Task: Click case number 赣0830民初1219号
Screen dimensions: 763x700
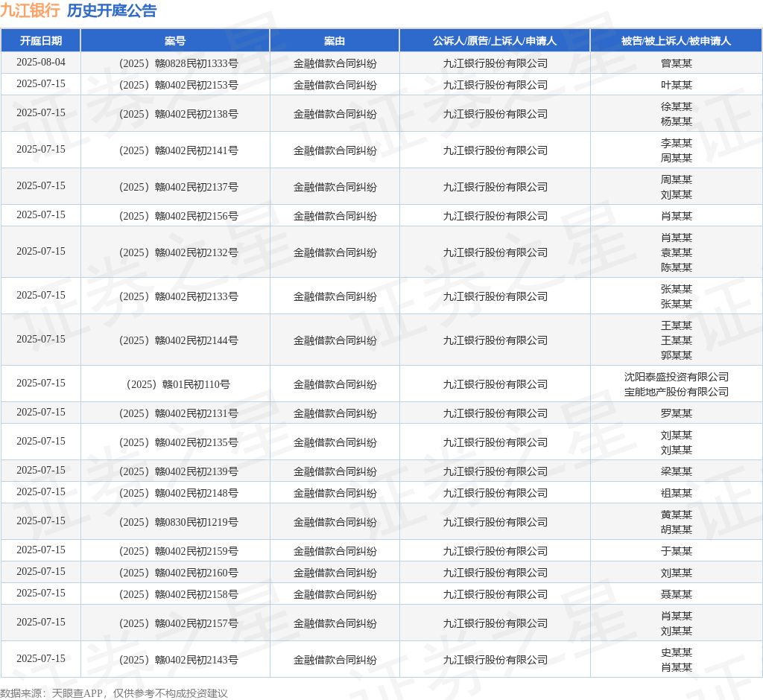Action: click(179, 522)
